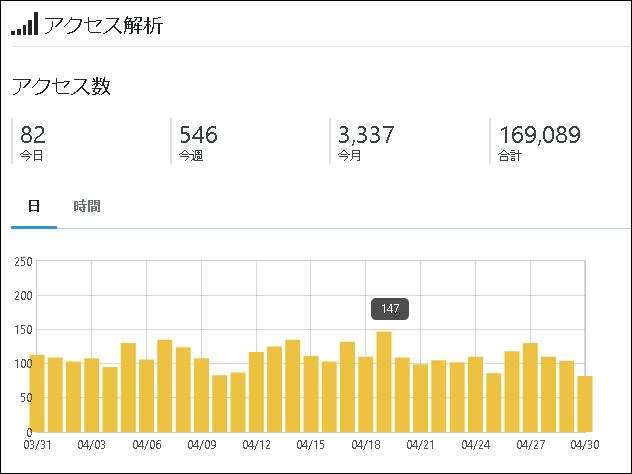632x474 pixels.
Task: Click the total count 169,089 合計
Action: [539, 141]
